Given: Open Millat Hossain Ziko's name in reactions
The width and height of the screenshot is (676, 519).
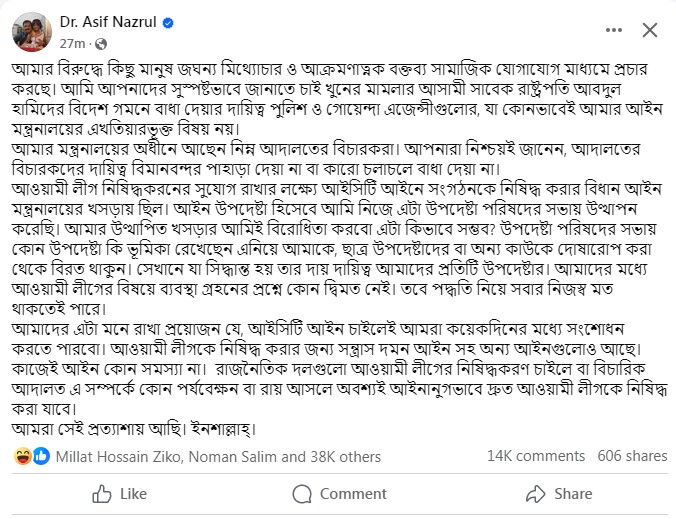Looking at the screenshot, I should click(118, 456).
